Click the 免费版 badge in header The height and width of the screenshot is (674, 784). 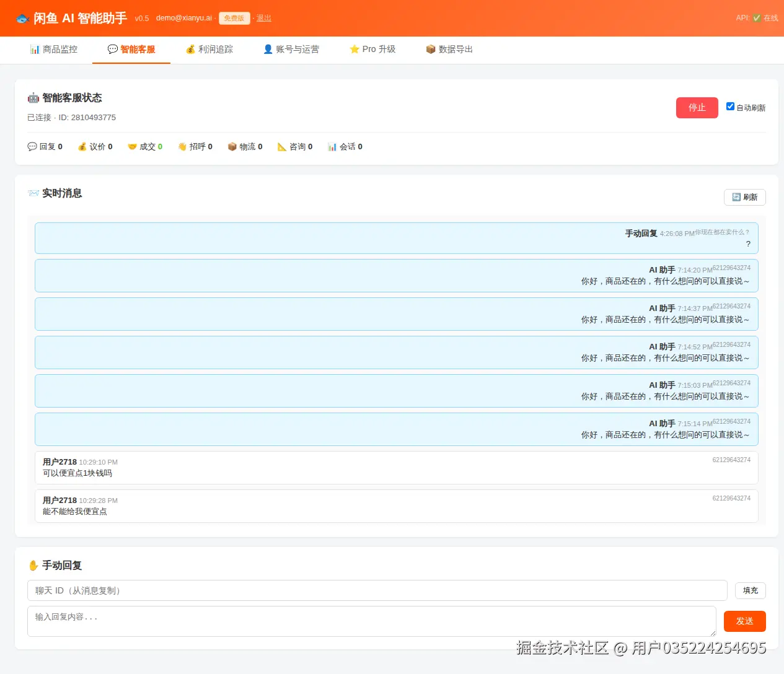[x=234, y=19]
